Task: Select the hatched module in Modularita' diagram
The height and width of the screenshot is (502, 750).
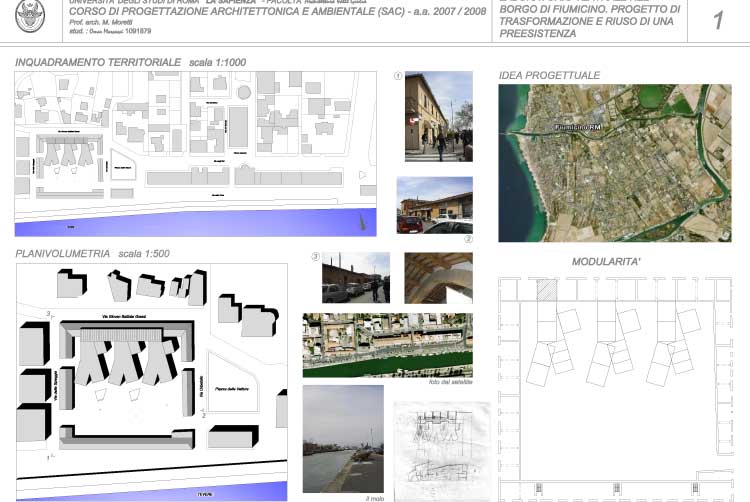Action: (x=547, y=290)
